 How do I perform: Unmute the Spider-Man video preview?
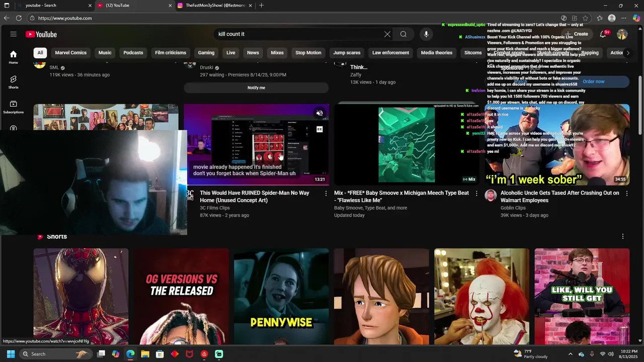click(x=319, y=114)
